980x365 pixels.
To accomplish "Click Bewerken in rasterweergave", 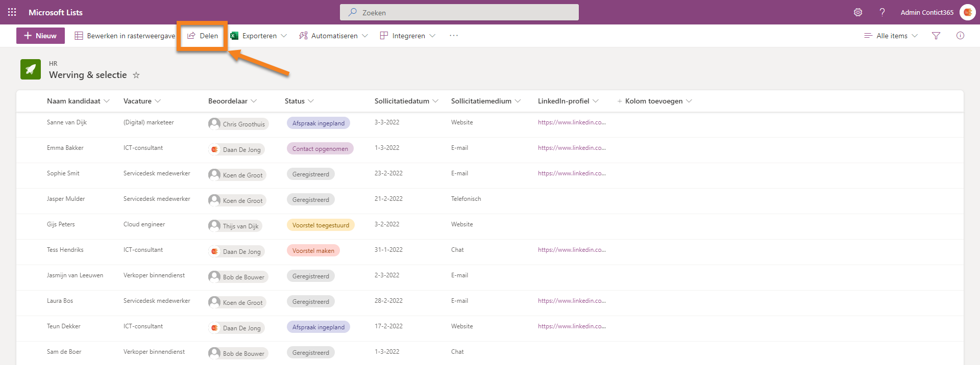I will click(125, 36).
